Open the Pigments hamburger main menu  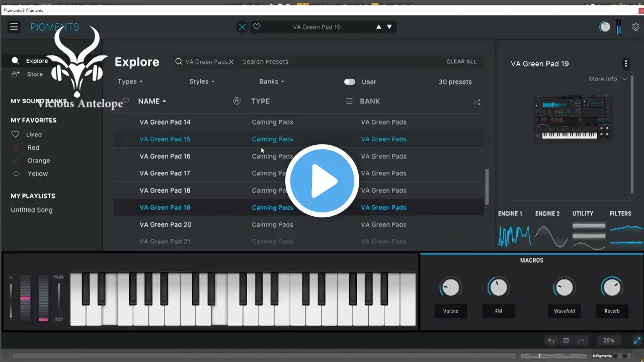pos(14,27)
